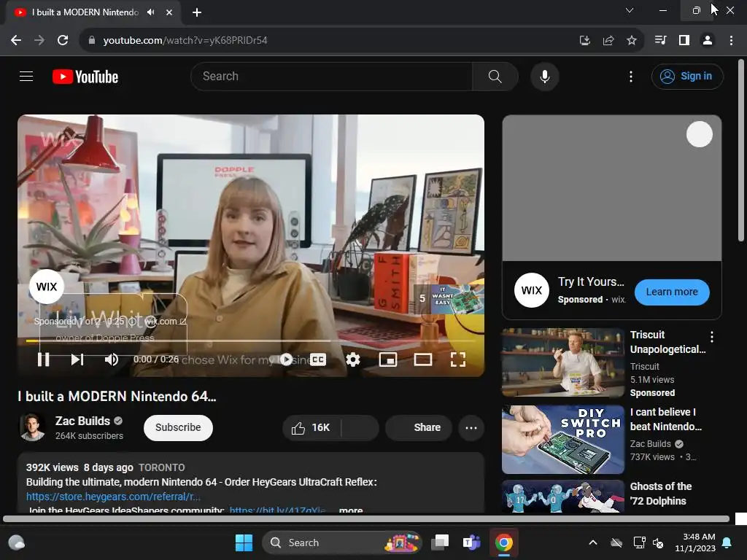This screenshot has height=560, width=747.
Task: Subscribe to Zac Builds
Action: click(x=178, y=427)
